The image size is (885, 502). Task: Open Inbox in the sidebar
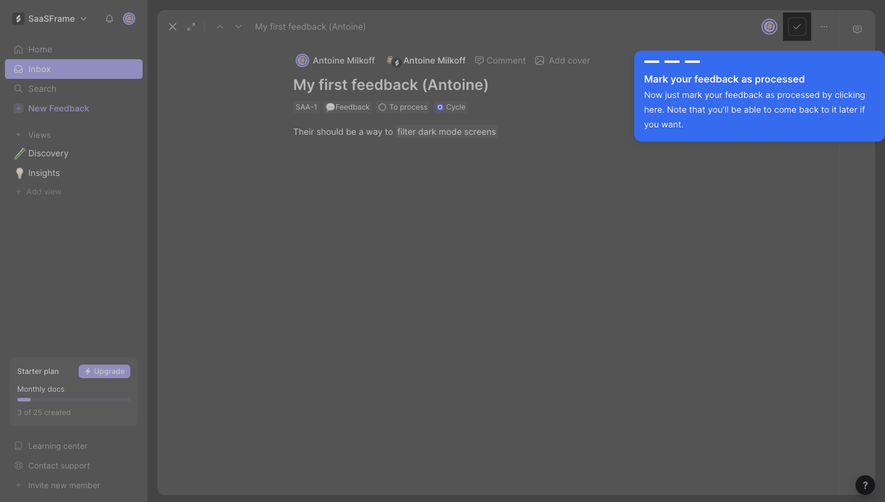pyautogui.click(x=73, y=69)
